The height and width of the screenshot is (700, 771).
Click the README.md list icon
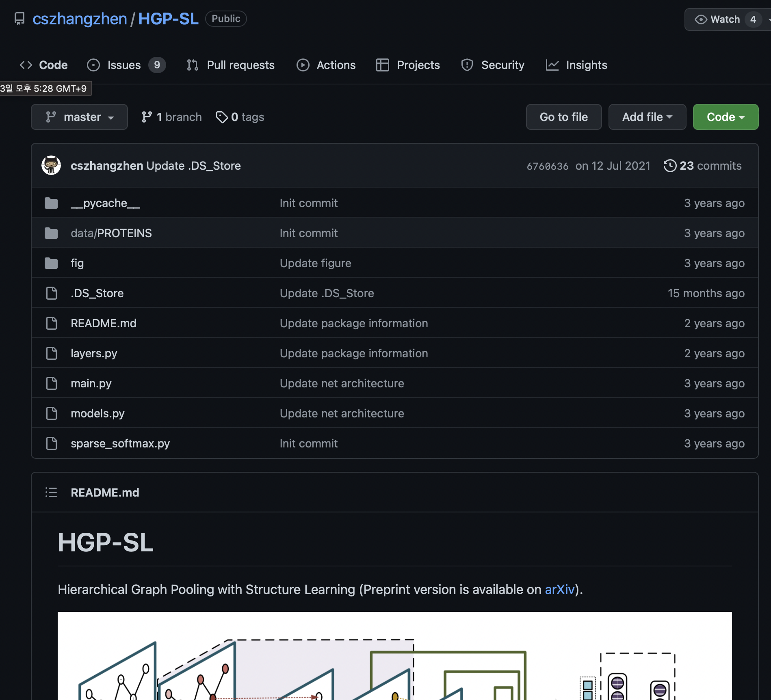[51, 492]
